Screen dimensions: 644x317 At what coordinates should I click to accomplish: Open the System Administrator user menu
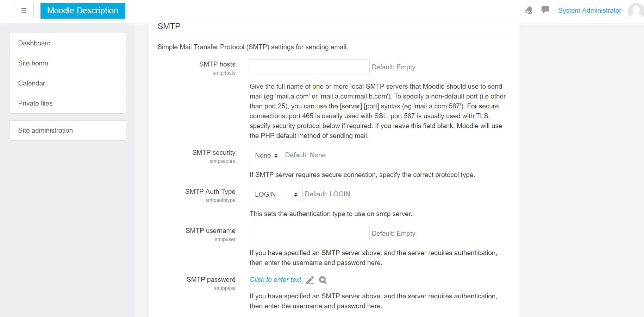click(589, 11)
